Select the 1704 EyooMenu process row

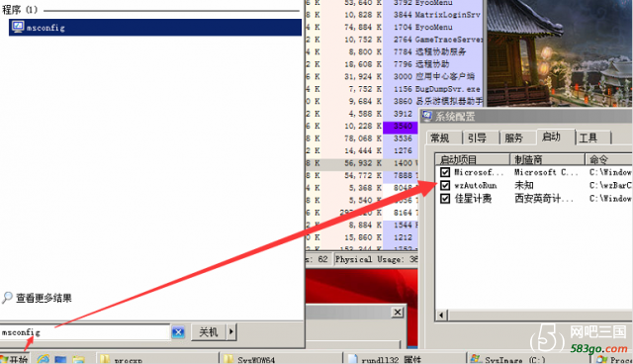pyautogui.click(x=394, y=27)
